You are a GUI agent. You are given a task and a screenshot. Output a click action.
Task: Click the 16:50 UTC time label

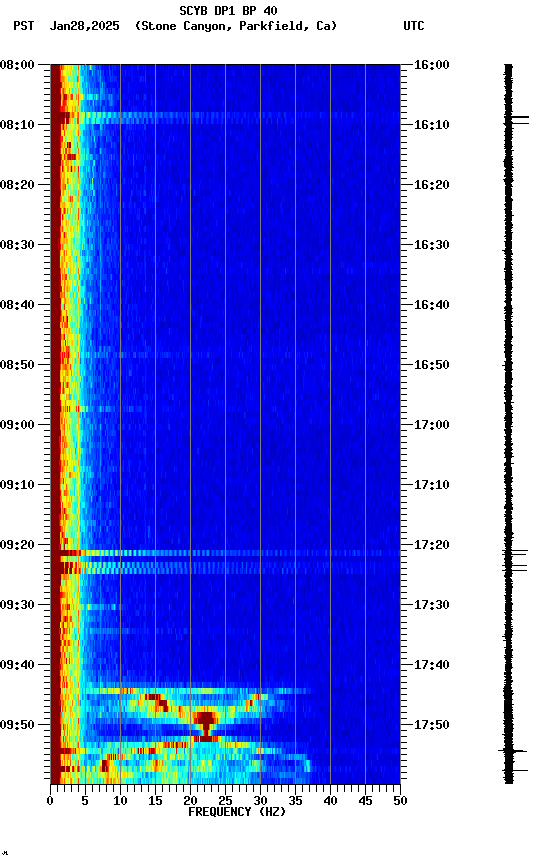click(x=431, y=365)
